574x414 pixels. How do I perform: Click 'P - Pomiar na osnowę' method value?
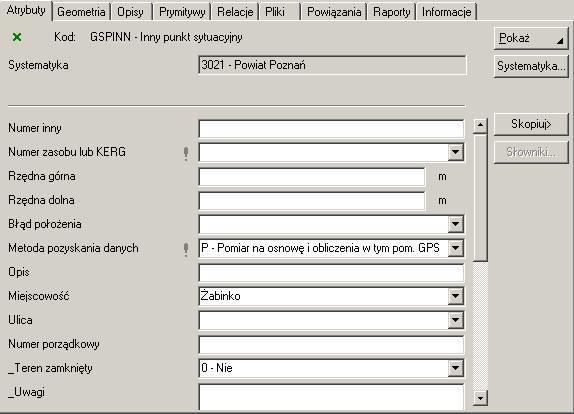[x=320, y=248]
